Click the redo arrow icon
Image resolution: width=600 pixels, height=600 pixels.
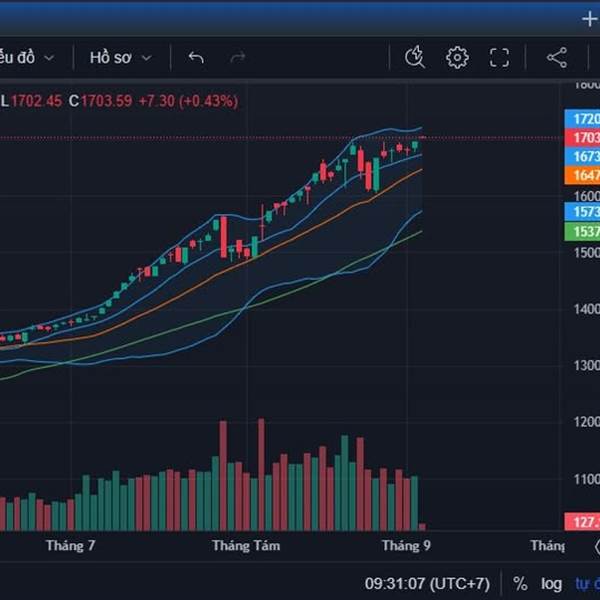click(x=238, y=58)
